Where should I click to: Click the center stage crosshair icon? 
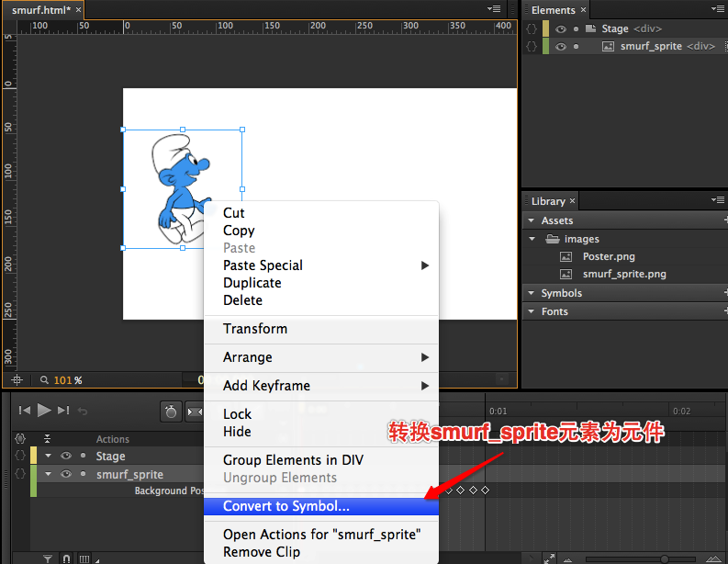pyautogui.click(x=17, y=380)
